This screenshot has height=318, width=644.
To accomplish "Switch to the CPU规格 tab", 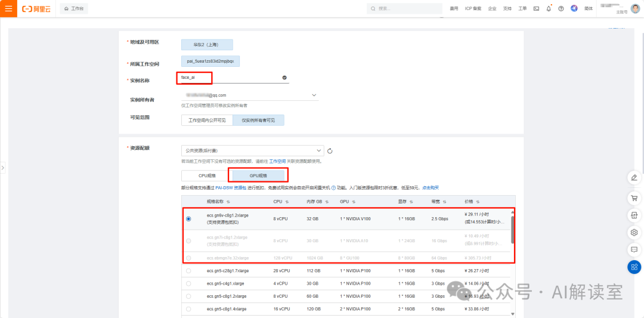I will coord(204,176).
